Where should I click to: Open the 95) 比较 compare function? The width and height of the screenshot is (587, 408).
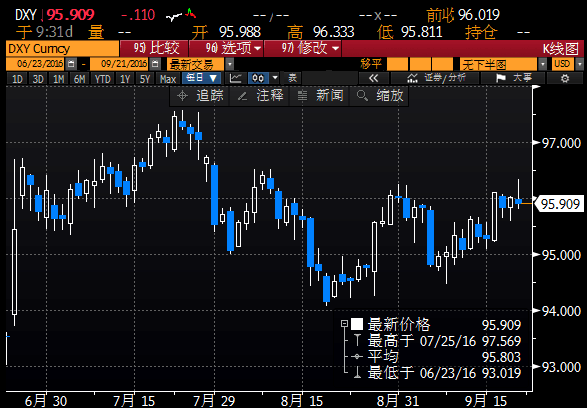point(154,49)
